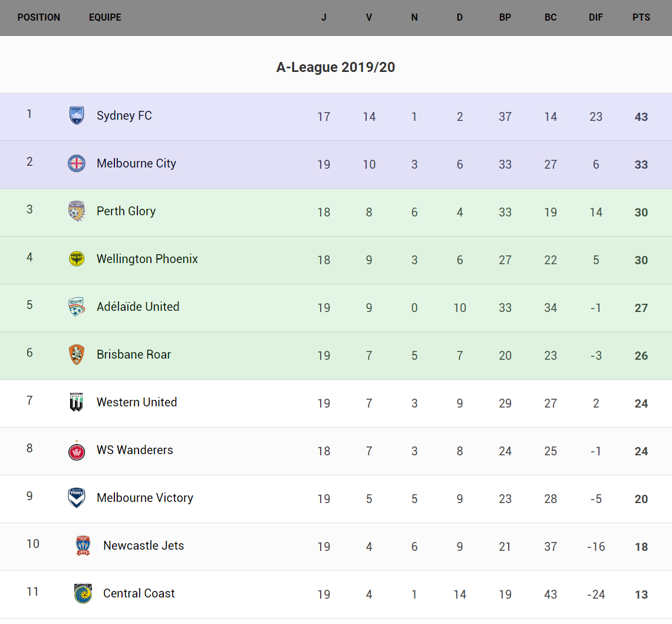The width and height of the screenshot is (672, 624).
Task: Click the Adélaïde United crest icon
Action: [77, 307]
